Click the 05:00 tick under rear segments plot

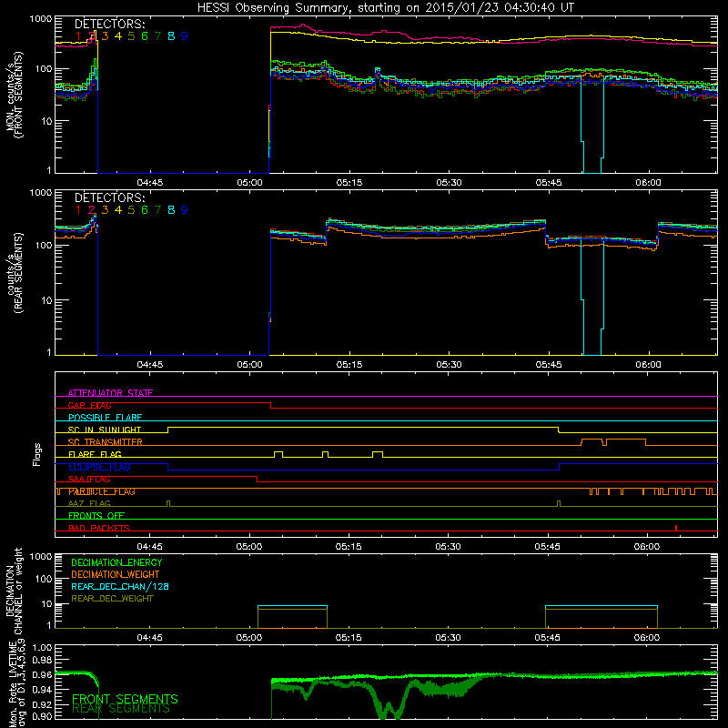[x=249, y=365]
